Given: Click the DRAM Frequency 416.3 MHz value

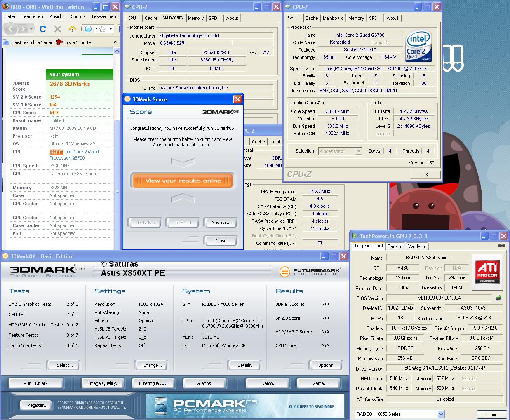Looking at the screenshot, I should [320, 192].
